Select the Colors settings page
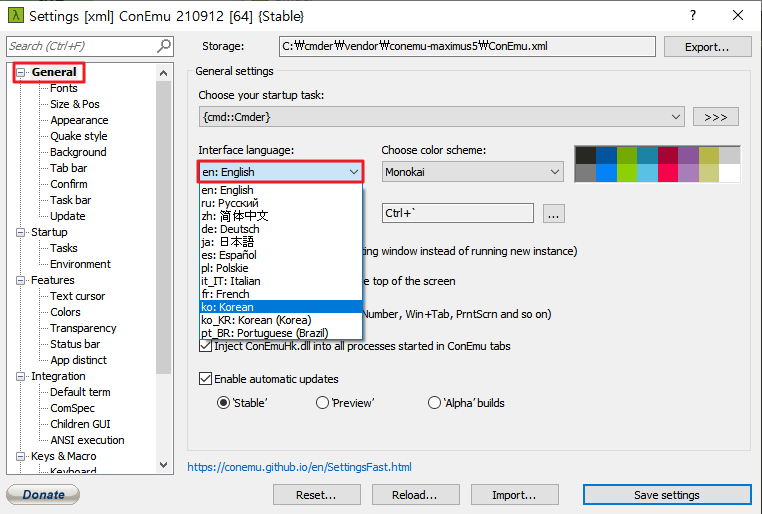This screenshot has width=762, height=514. pos(65,312)
